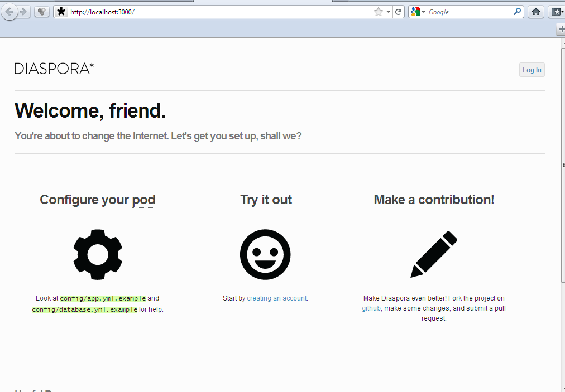Open the address bar history dropdown arrow
This screenshot has width=565, height=392.
pos(388,12)
